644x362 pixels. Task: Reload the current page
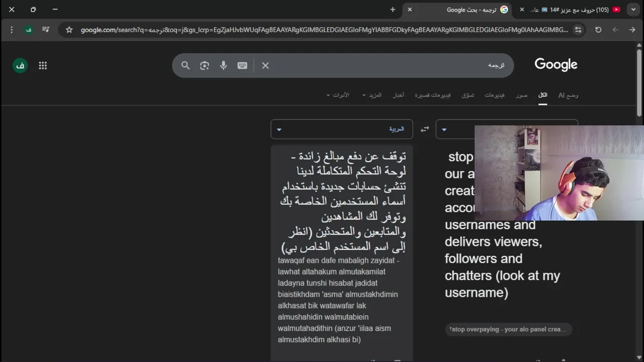598,30
